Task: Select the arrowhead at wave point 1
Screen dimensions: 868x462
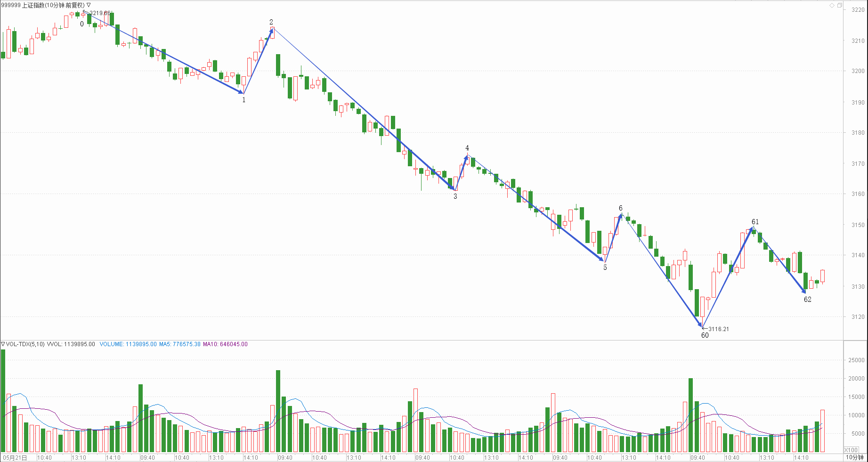Action: (241, 91)
